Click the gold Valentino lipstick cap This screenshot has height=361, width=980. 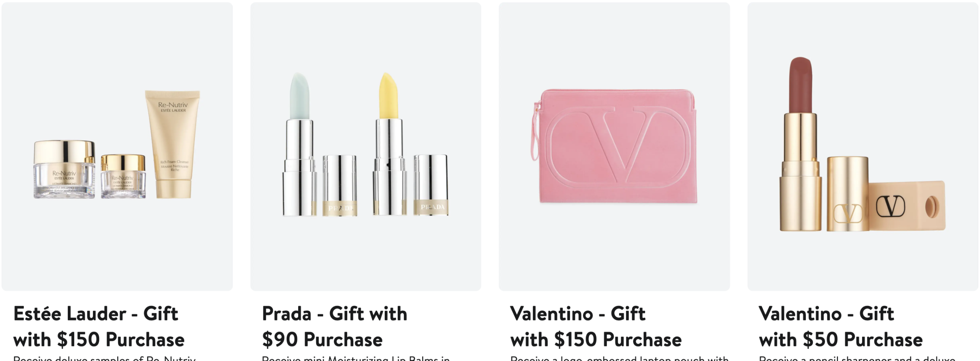[x=848, y=194]
